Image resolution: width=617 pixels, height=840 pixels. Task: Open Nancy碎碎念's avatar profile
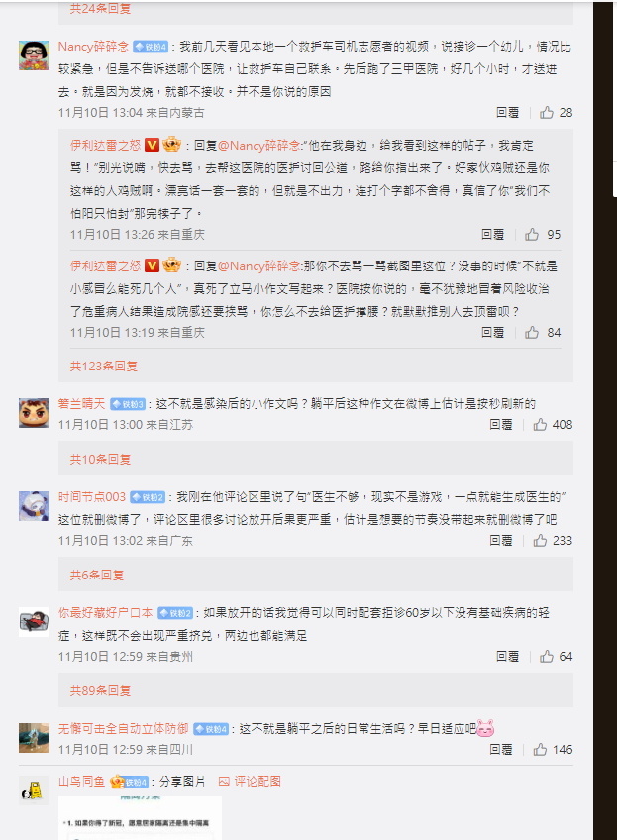pyautogui.click(x=34, y=55)
